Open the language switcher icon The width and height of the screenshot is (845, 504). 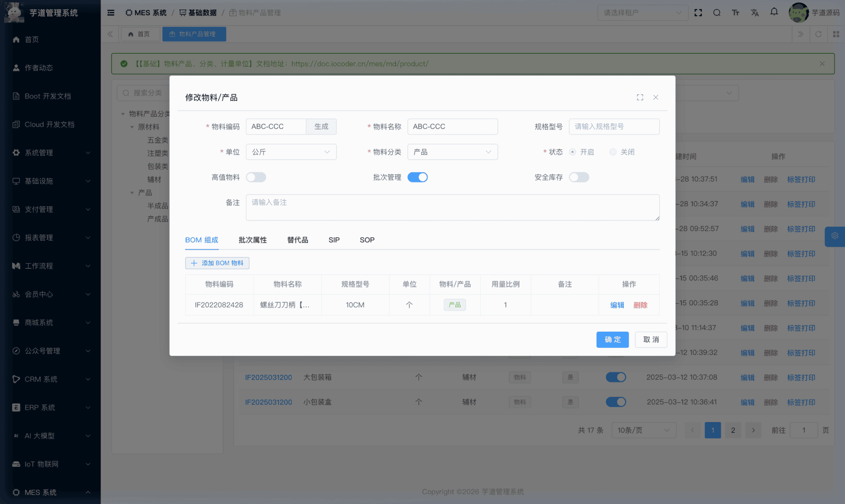(x=754, y=13)
